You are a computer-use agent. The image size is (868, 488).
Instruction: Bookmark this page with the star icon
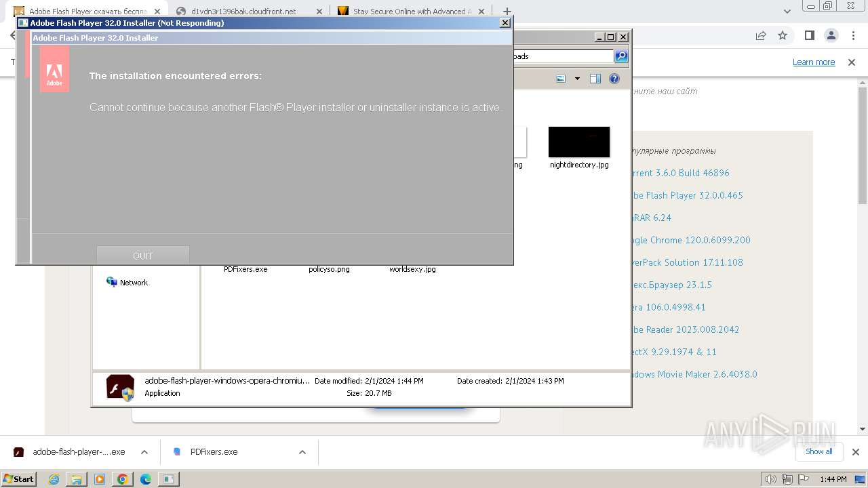coord(783,35)
